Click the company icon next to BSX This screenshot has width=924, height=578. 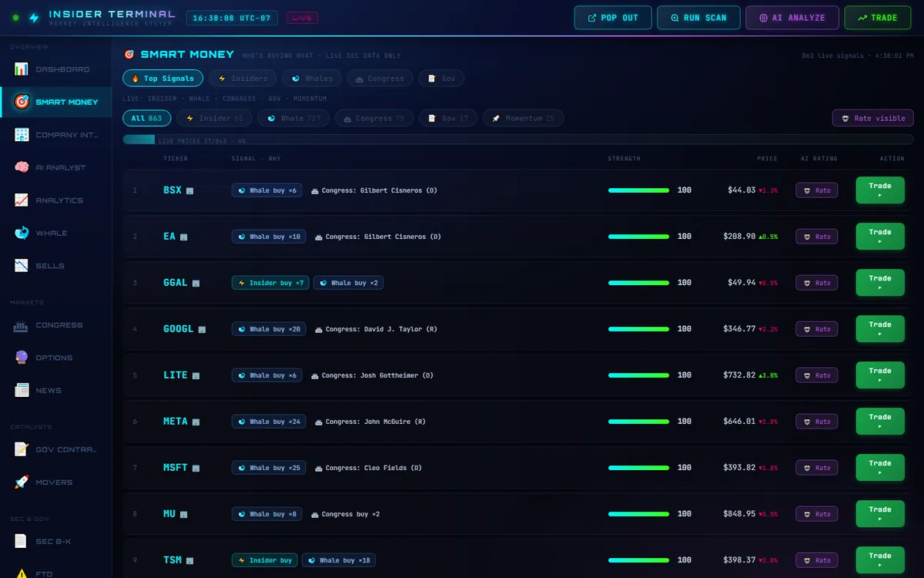pyautogui.click(x=190, y=190)
